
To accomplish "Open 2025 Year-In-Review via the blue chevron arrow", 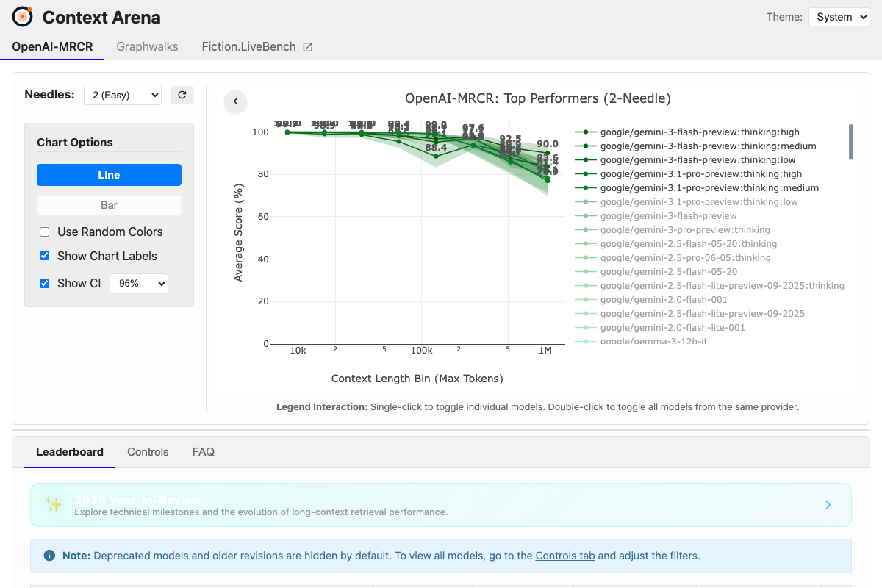I will pyautogui.click(x=828, y=504).
